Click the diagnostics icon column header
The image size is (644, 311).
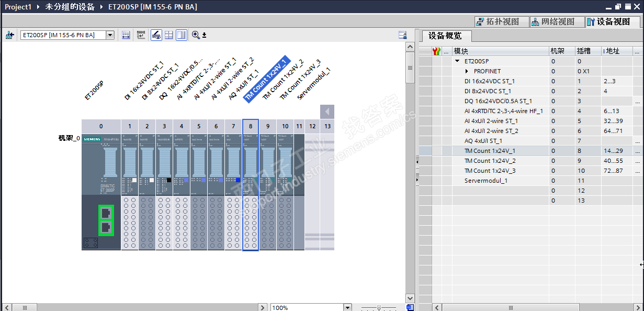[437, 51]
